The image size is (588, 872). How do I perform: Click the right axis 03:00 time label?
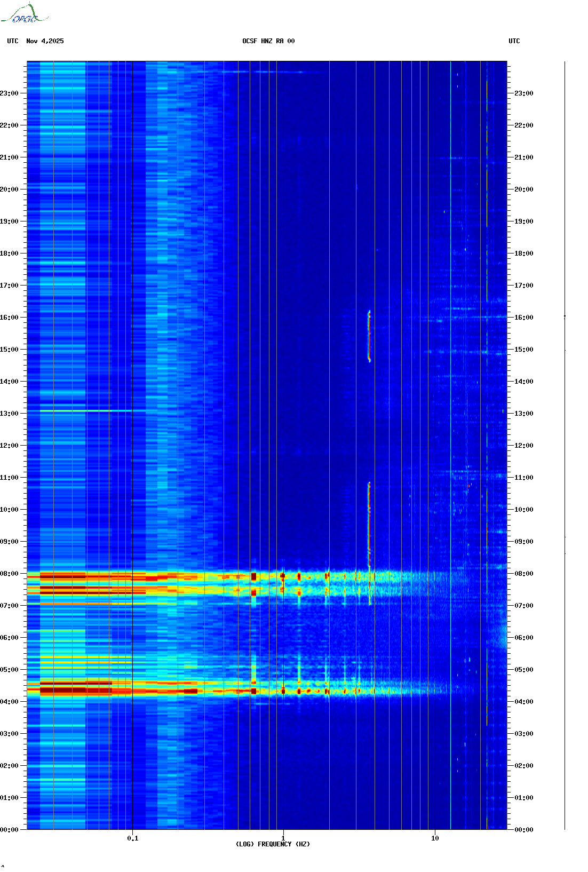tap(524, 734)
